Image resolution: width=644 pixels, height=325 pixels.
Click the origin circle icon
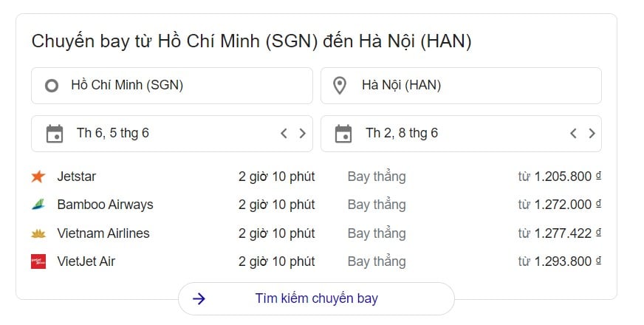pos(52,86)
